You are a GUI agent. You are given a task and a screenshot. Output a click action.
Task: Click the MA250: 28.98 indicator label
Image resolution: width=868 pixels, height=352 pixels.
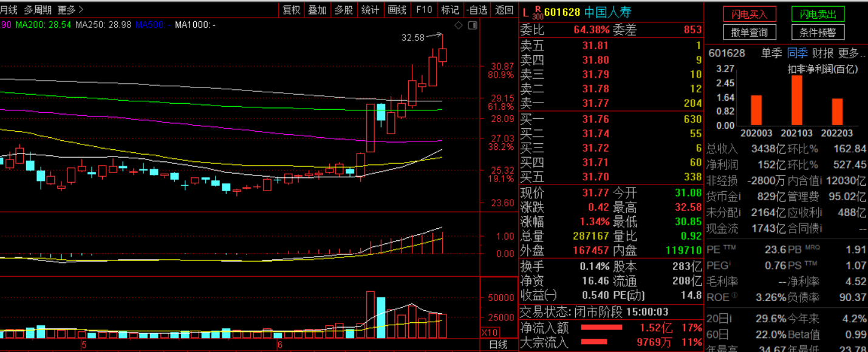coord(103,25)
